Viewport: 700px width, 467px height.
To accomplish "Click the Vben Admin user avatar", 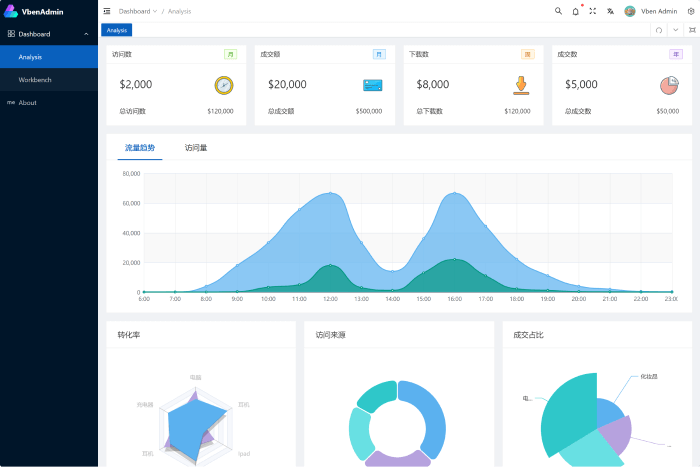I will [630, 11].
